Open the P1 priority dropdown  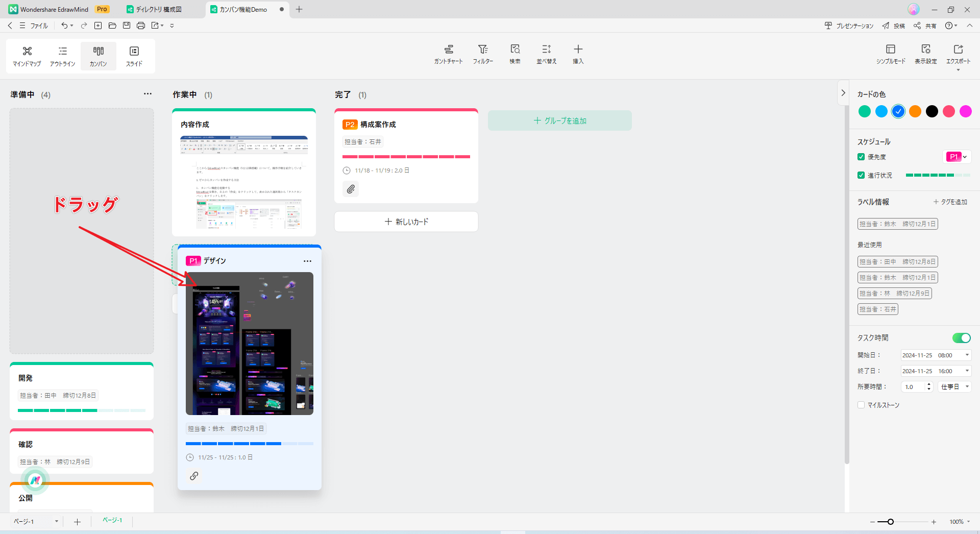(x=957, y=157)
